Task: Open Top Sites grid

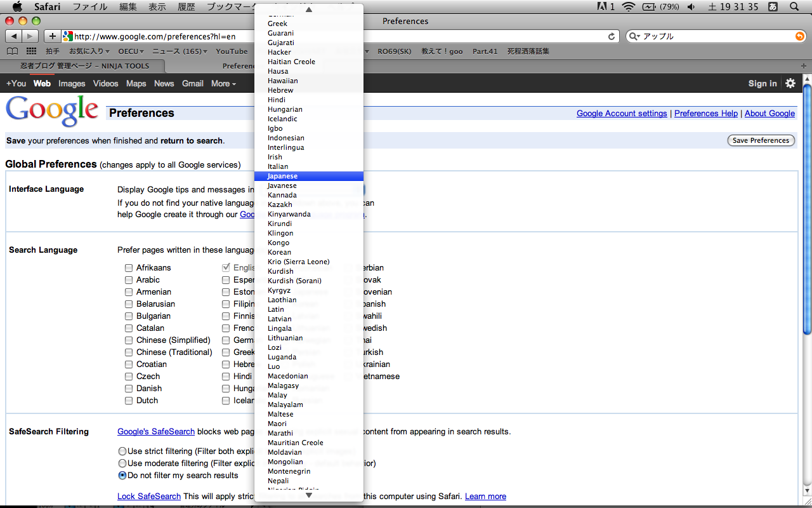Action: coord(31,51)
